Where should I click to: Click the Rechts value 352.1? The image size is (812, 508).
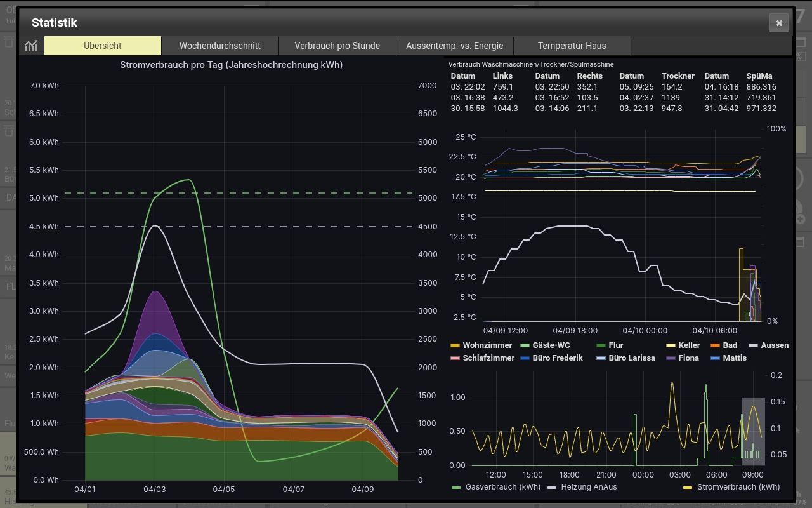click(x=587, y=87)
